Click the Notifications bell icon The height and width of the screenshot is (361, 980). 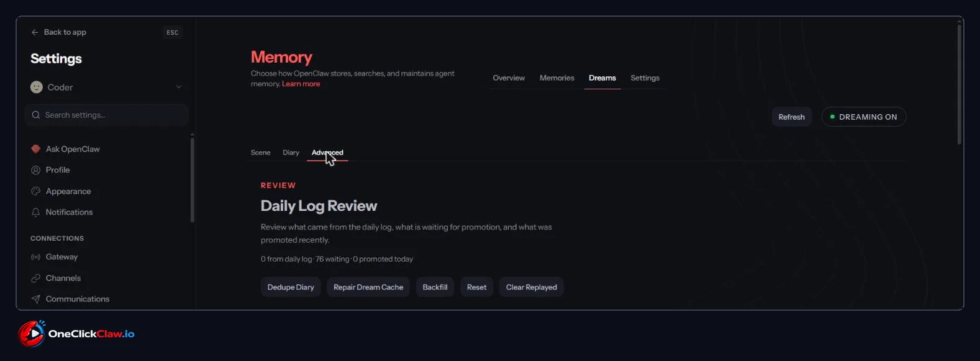tap(36, 212)
